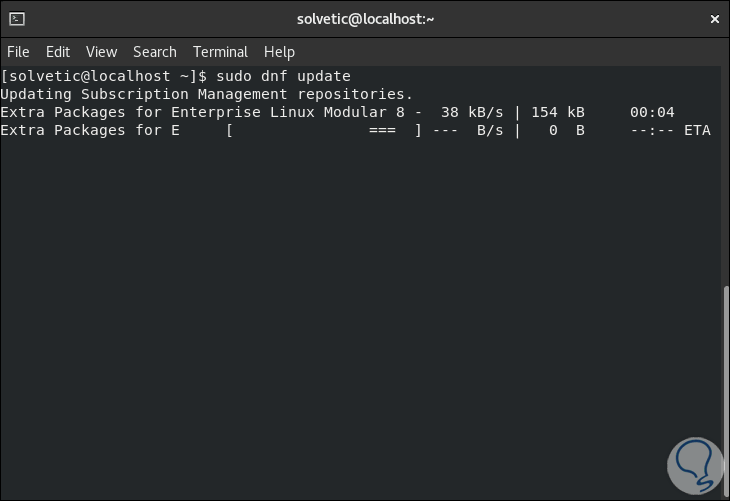The height and width of the screenshot is (501, 730).
Task: Click the 'Updating Subscription Management repositories' line
Action: coord(206,94)
